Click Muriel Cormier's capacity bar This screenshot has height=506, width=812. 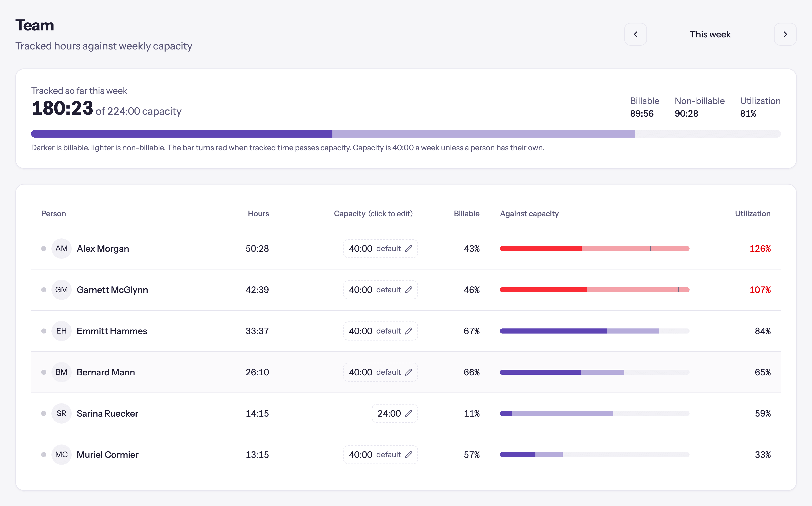tap(594, 454)
